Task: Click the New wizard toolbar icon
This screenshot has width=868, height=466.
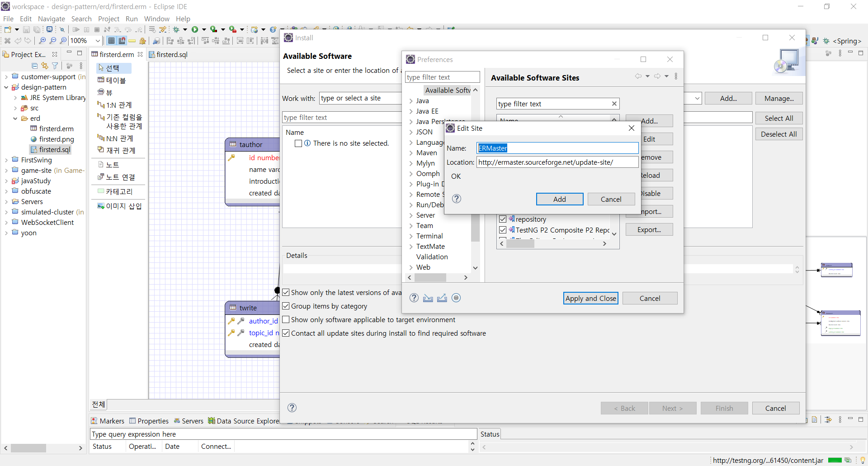Action: click(x=8, y=29)
